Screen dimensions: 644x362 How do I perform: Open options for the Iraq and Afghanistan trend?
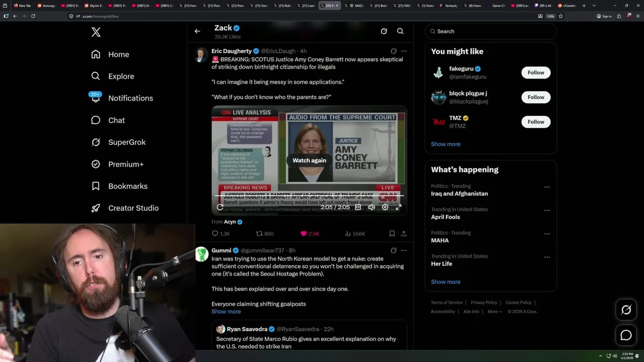547,187
